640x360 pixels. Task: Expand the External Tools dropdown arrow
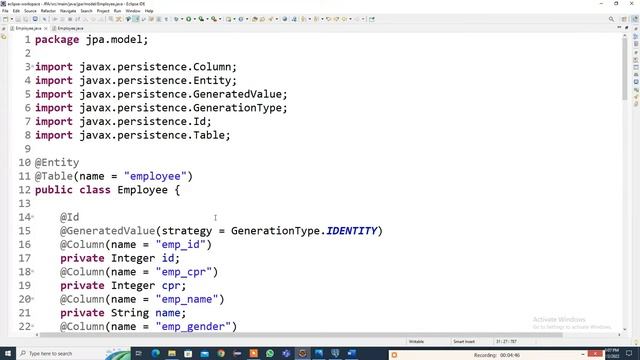(220, 19)
